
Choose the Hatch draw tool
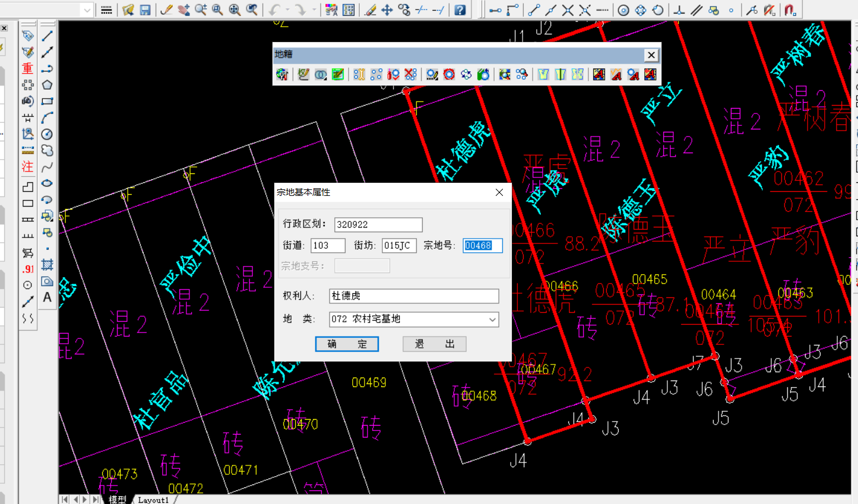pyautogui.click(x=48, y=265)
